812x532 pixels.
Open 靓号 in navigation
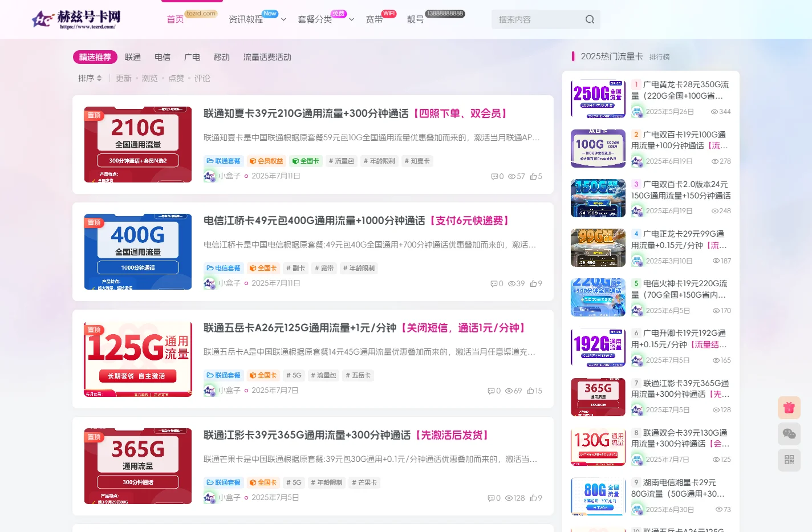click(x=415, y=19)
